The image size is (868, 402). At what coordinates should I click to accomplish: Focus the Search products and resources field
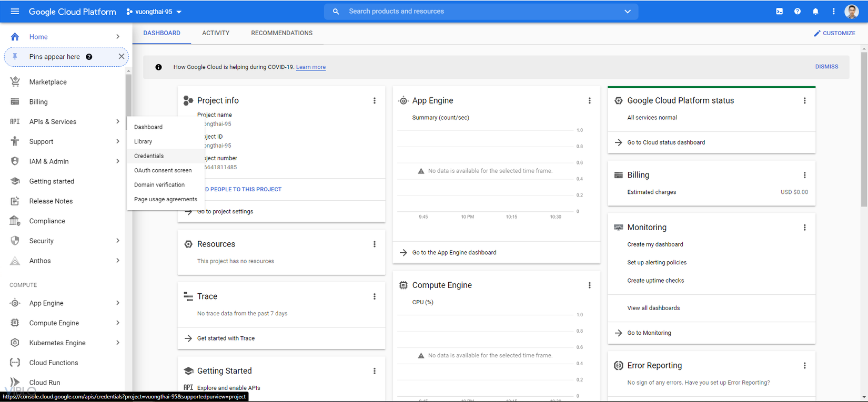click(473, 11)
